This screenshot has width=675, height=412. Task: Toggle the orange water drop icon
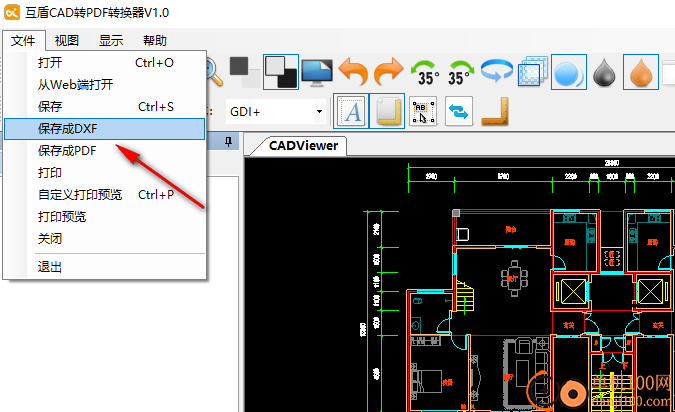(x=641, y=72)
